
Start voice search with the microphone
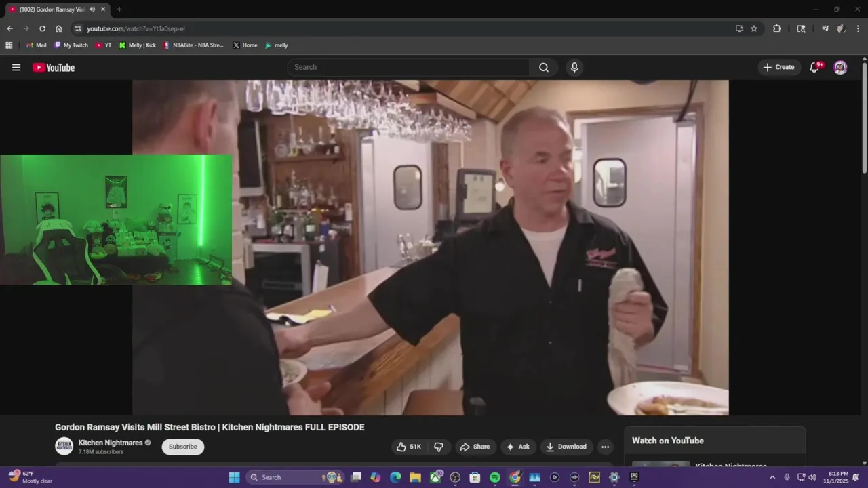[x=574, y=67]
